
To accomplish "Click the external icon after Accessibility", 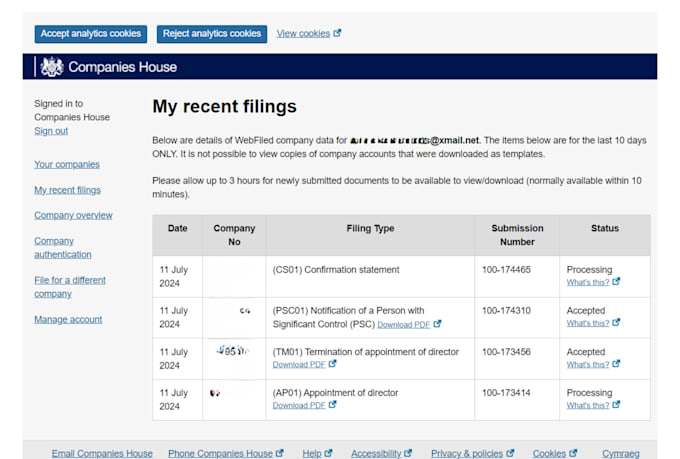I will pyautogui.click(x=408, y=453).
